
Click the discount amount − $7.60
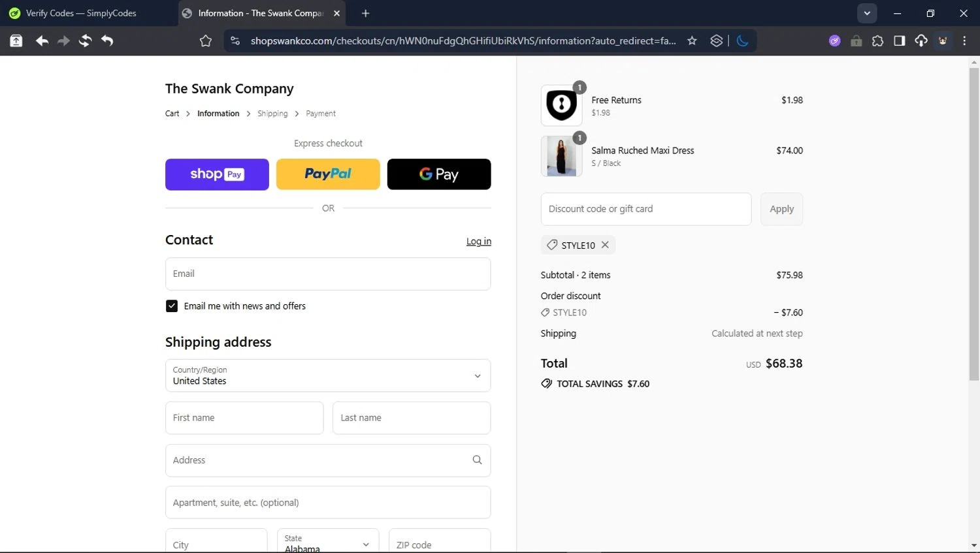(788, 313)
